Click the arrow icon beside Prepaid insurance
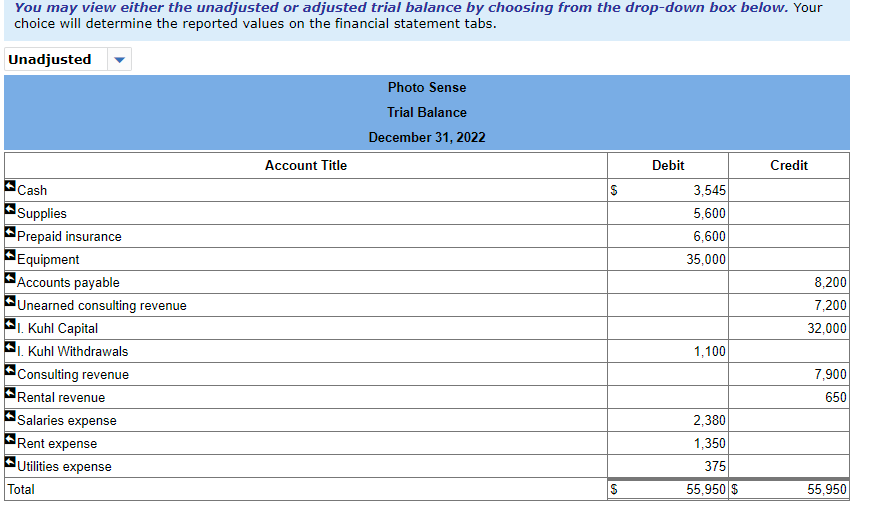 click(x=10, y=232)
